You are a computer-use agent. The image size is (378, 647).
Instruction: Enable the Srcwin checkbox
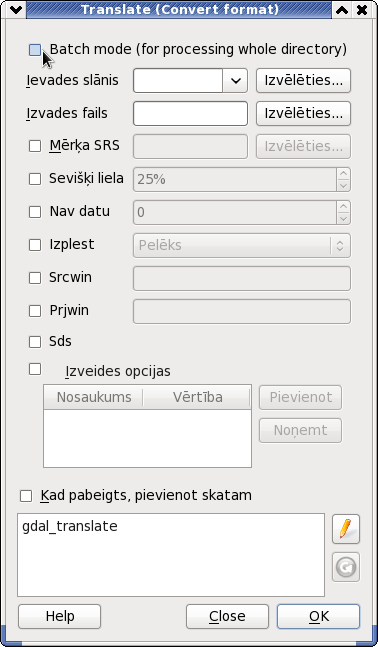pyautogui.click(x=35, y=278)
